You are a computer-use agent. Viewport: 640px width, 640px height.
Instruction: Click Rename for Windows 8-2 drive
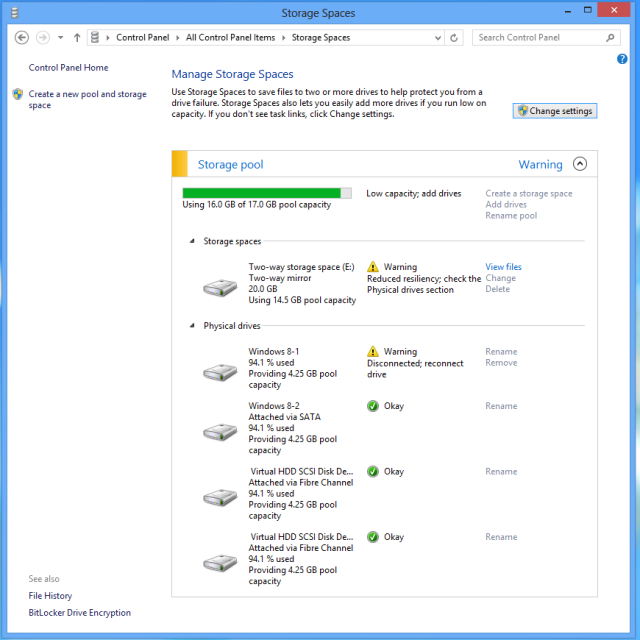point(501,406)
